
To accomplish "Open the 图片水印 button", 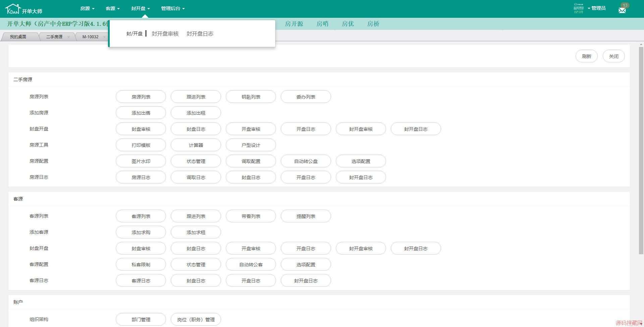I will pyautogui.click(x=141, y=161).
